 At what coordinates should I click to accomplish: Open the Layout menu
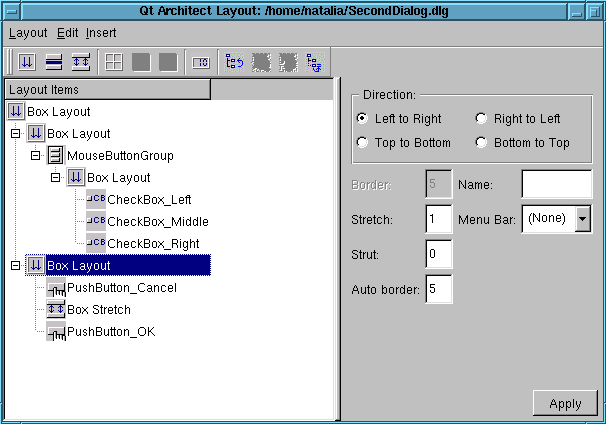click(28, 33)
